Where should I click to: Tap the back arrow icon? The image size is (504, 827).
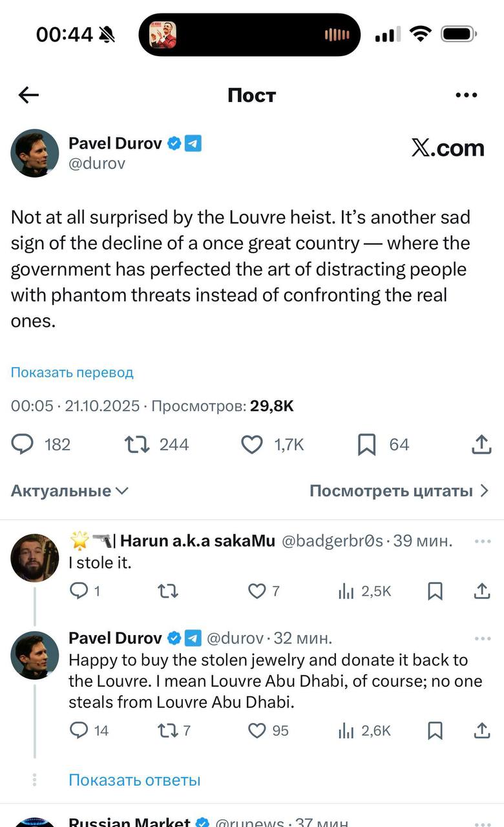pos(29,96)
